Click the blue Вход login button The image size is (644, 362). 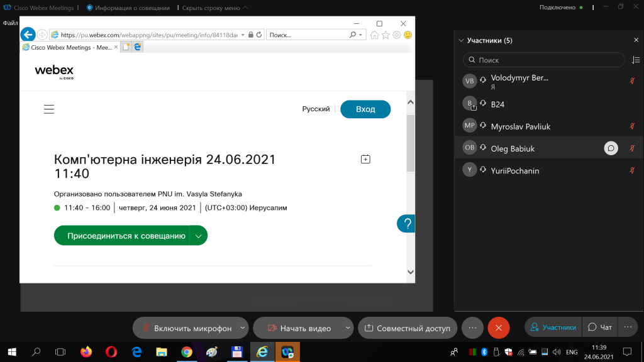tap(365, 109)
